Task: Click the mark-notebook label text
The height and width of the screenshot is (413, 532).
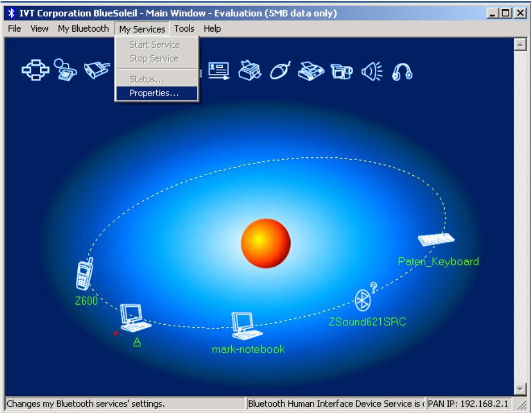Action: point(248,349)
